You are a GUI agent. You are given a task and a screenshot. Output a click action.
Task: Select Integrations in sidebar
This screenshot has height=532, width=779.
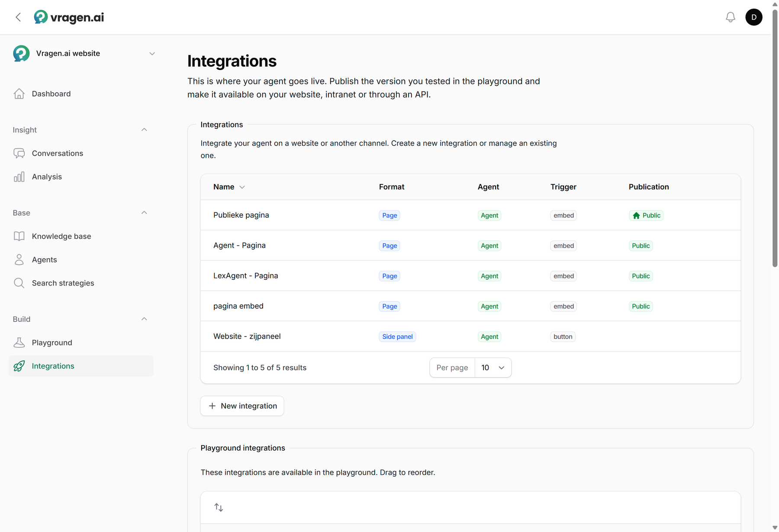pyautogui.click(x=81, y=366)
